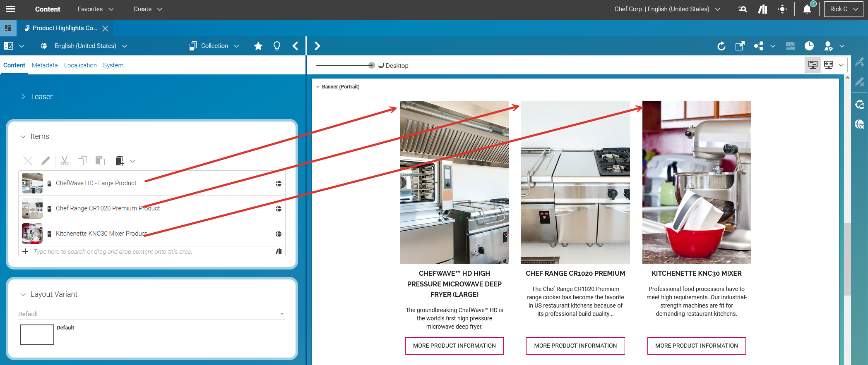
Task: Open the library books icon
Action: (x=762, y=9)
